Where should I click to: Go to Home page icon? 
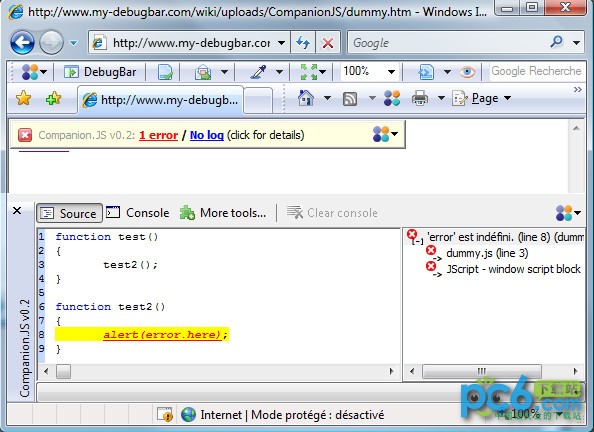[x=306, y=98]
